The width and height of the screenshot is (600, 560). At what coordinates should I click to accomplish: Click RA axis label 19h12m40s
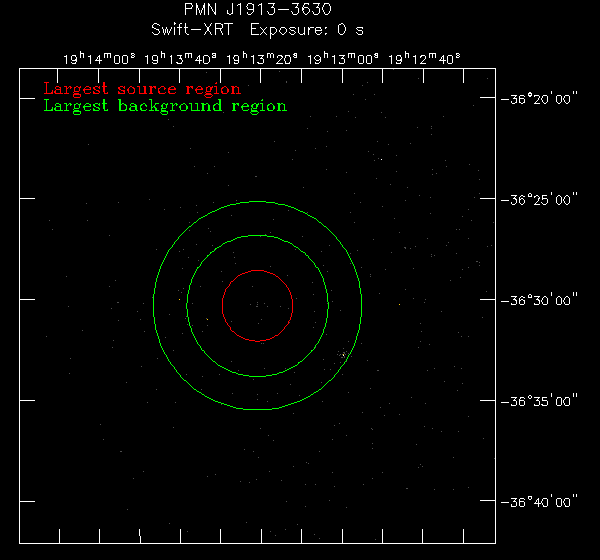click(424, 59)
